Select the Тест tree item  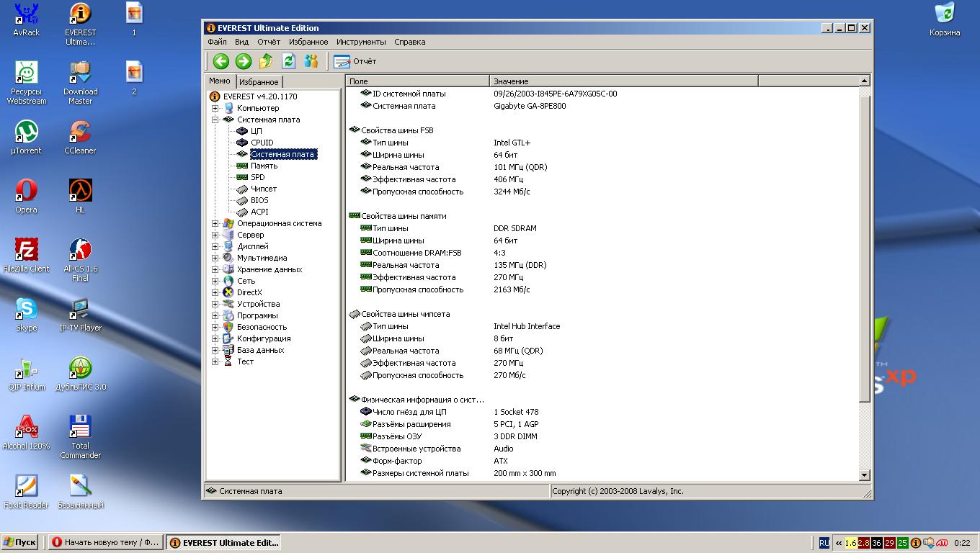pos(245,361)
